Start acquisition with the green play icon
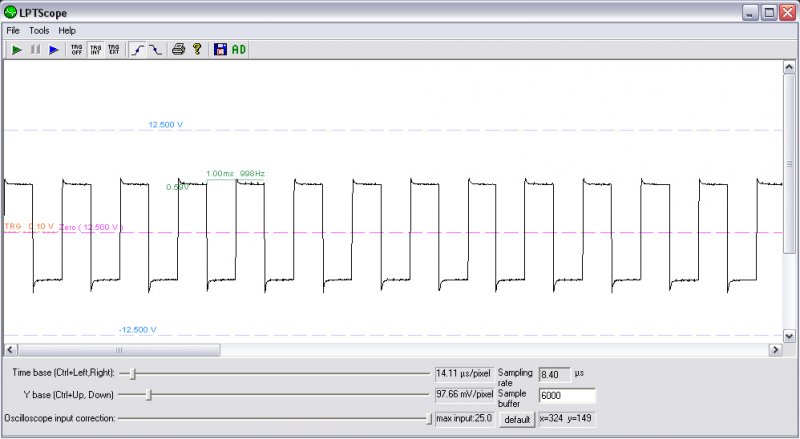 (x=17, y=50)
